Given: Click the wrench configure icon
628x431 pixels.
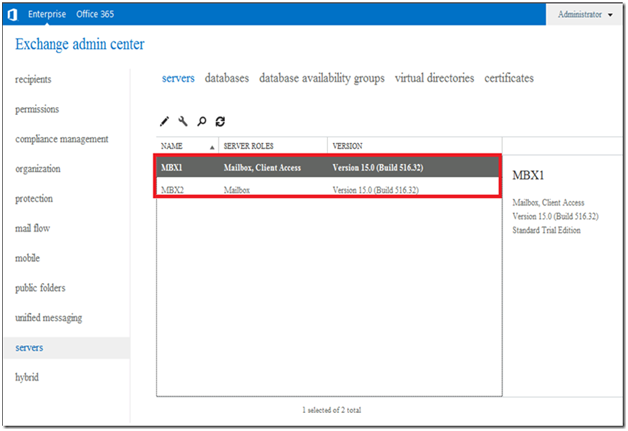Looking at the screenshot, I should coord(183,121).
